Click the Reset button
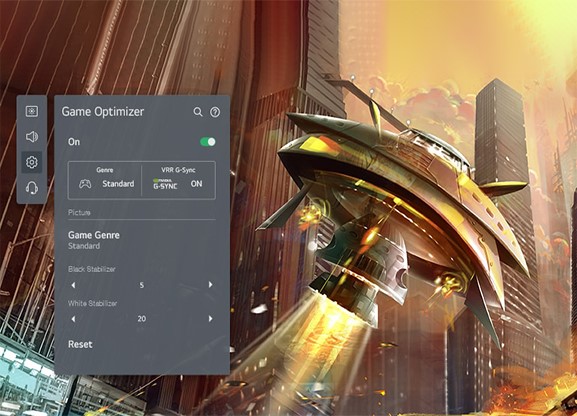Viewport: 577px width, 416px height. click(80, 344)
